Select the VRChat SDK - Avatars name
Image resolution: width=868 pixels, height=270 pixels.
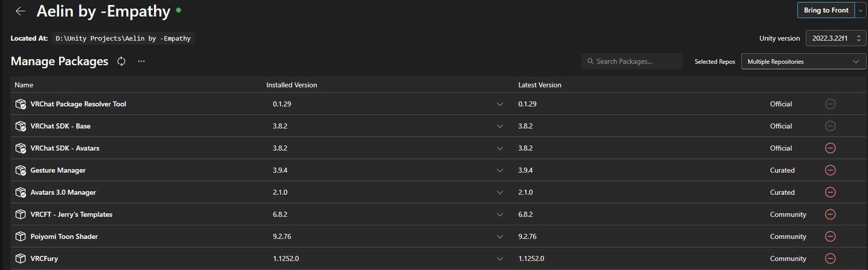pyautogui.click(x=65, y=148)
